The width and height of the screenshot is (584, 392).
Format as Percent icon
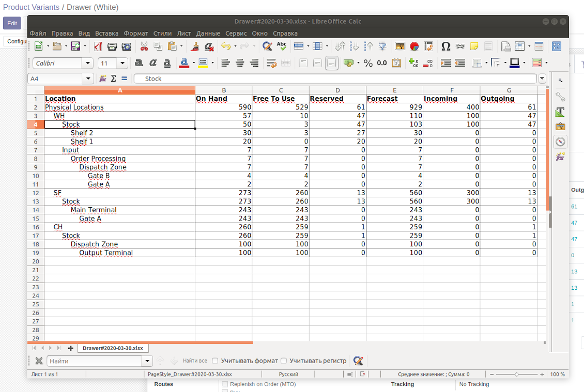[x=368, y=63]
